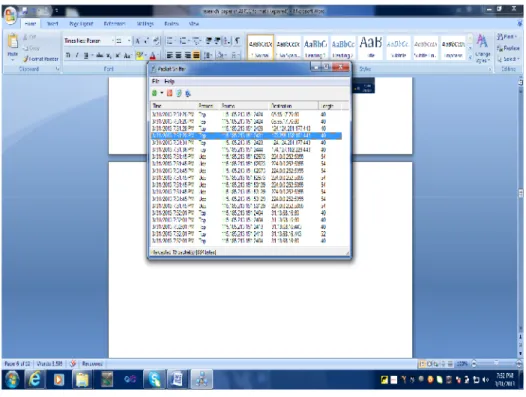This screenshot has height=397, width=526.
Task: Click the Sort icon in Paragraph group
Action: point(227,41)
